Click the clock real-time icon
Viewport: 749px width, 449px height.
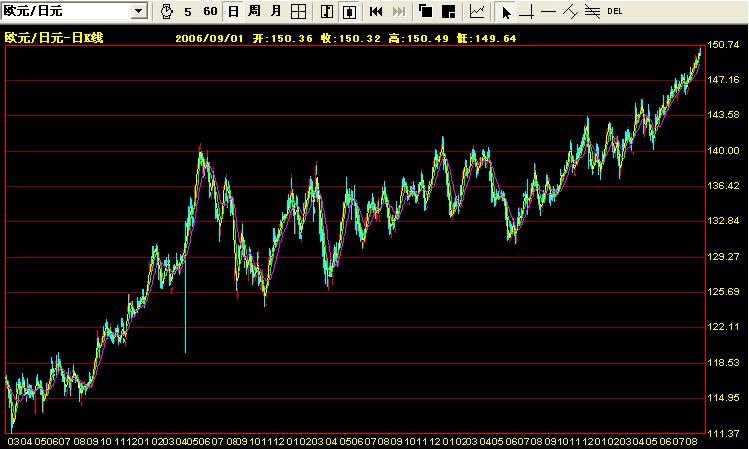166,11
